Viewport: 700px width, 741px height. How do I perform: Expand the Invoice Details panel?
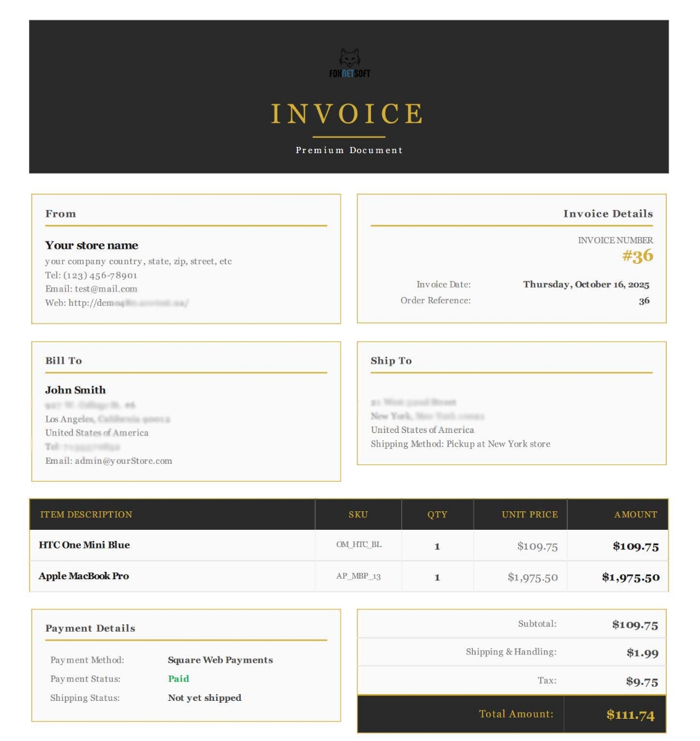pyautogui.click(x=608, y=214)
